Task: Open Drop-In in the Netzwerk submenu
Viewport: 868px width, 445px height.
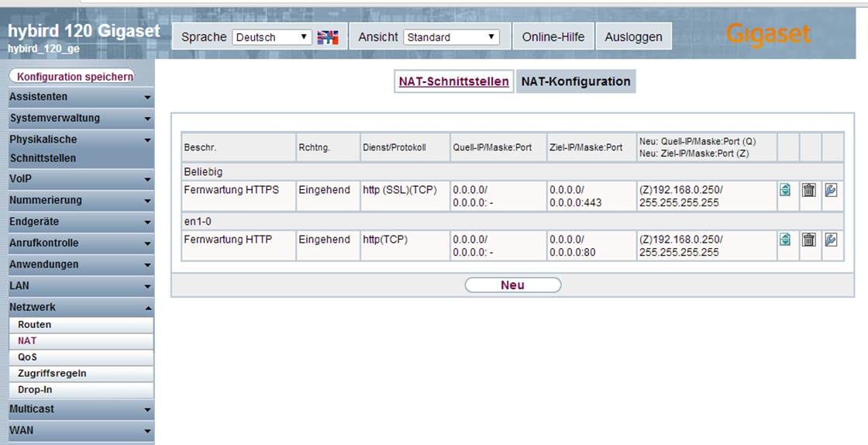Action: [x=81, y=390]
